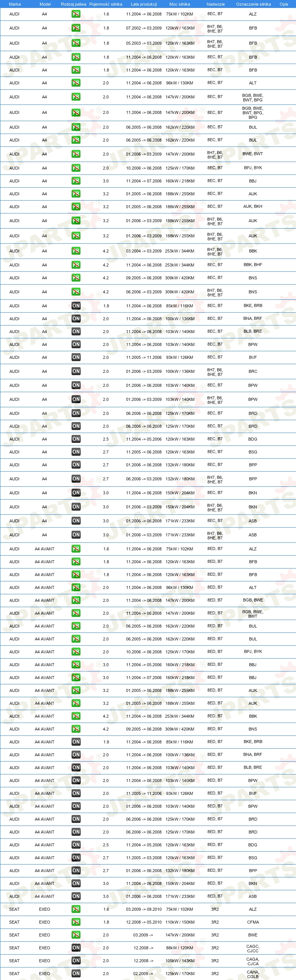Click the ON icon in the A4 8EC 2.7 BSG row
Screen dimensions: 296x980
76,452
